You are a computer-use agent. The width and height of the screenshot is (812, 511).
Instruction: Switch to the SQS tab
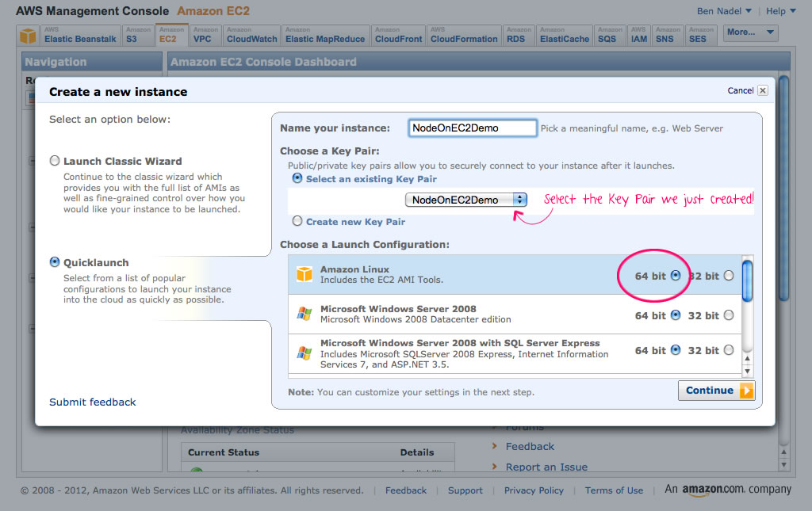[x=610, y=35]
